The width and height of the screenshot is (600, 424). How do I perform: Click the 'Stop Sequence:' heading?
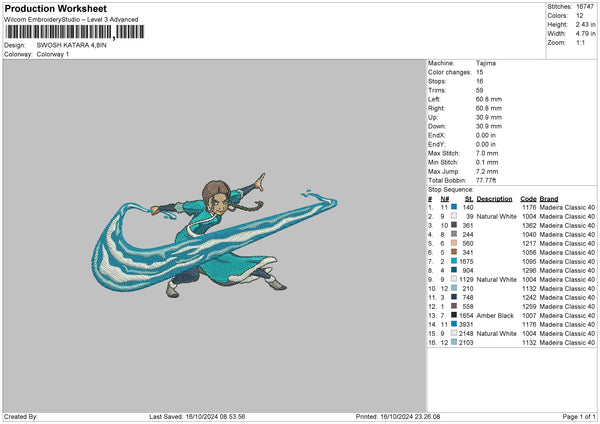(450, 190)
